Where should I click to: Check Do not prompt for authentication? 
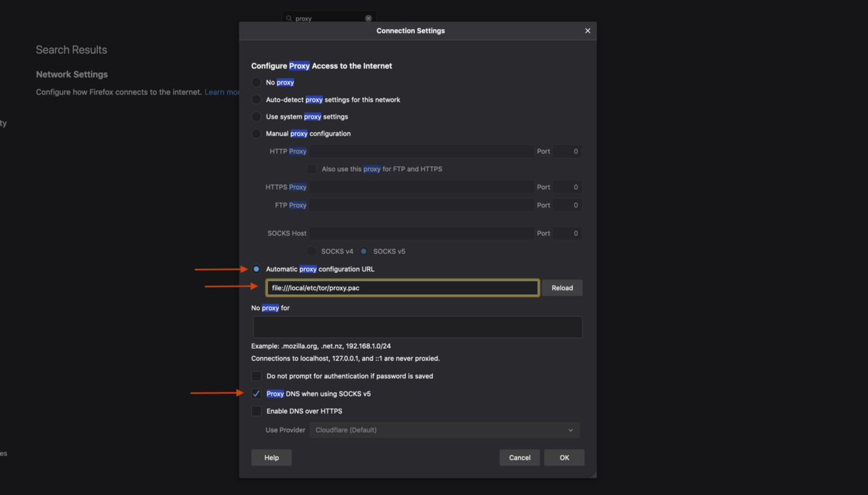(256, 377)
